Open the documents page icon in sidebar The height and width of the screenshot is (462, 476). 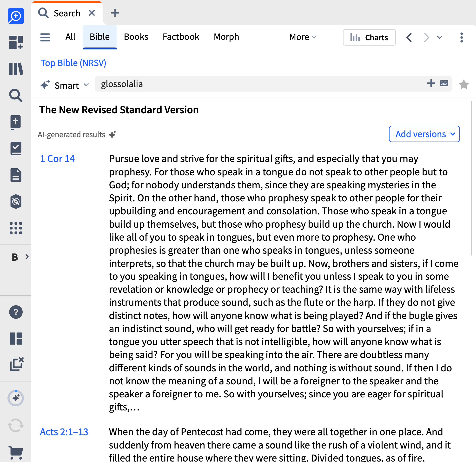click(16, 175)
